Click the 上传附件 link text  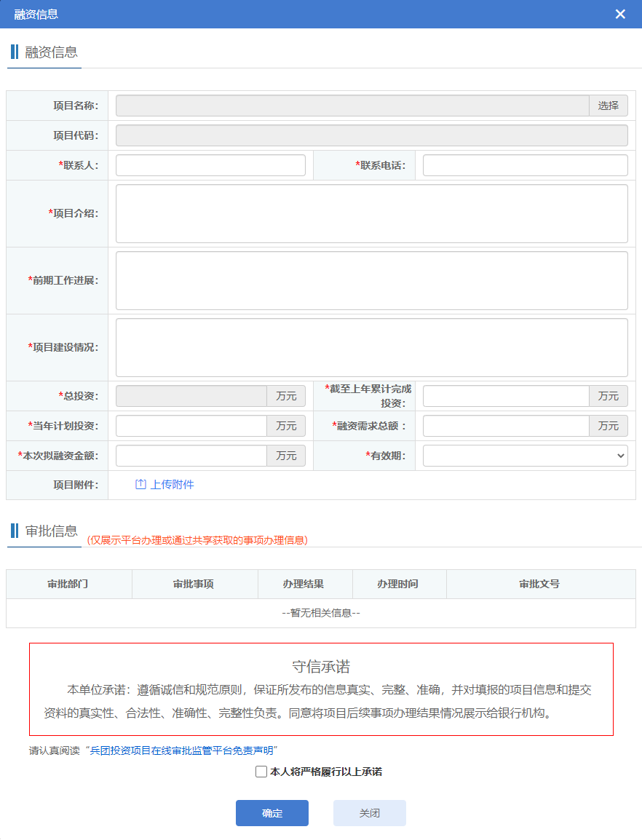click(x=172, y=485)
